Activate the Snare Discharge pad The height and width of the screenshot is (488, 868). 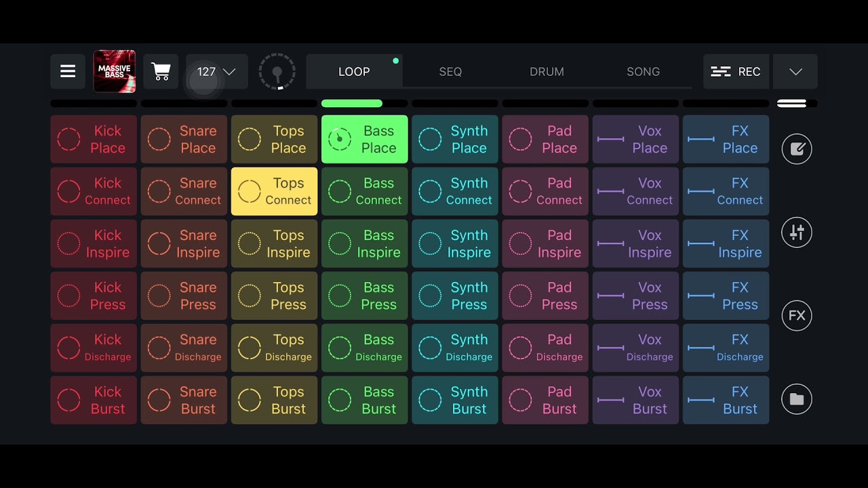pos(184,348)
